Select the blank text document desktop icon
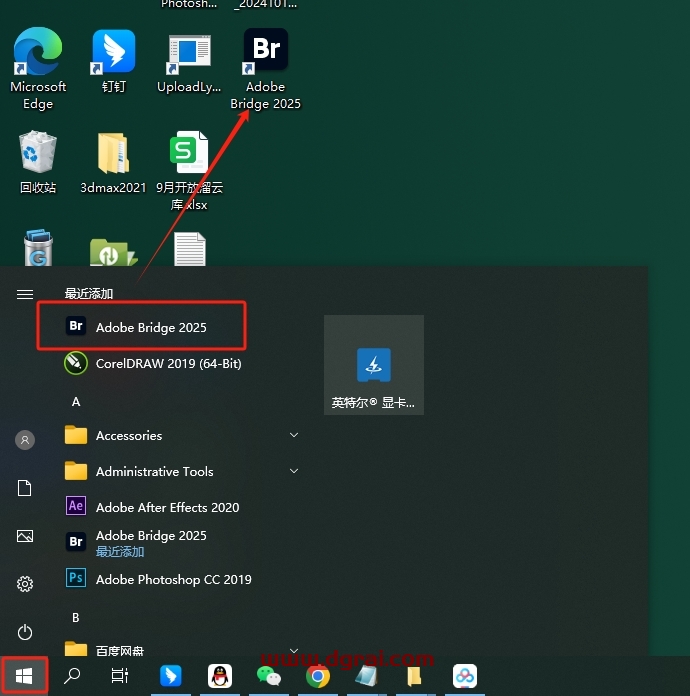This screenshot has height=696, width=690. click(x=190, y=249)
